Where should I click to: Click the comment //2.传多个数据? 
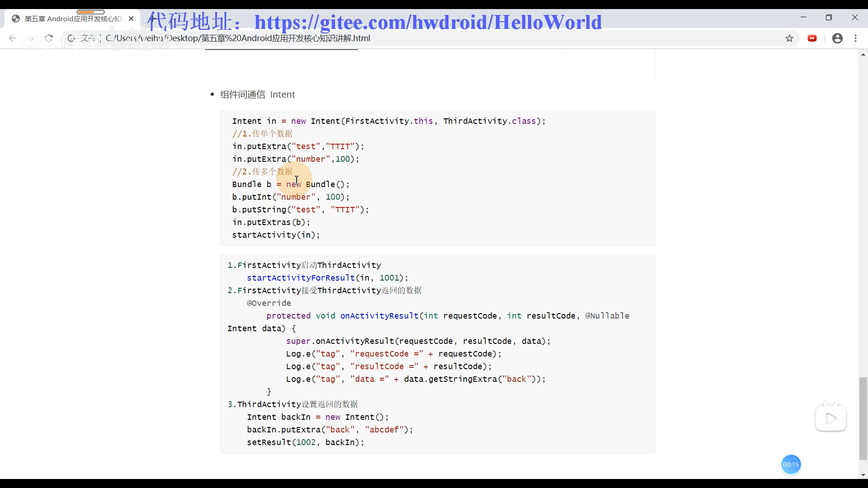click(262, 172)
